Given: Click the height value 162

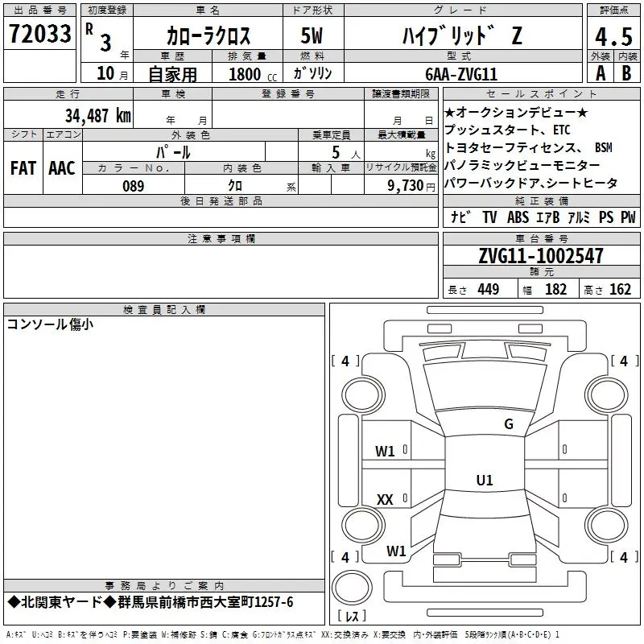Looking at the screenshot, I should pos(620,289).
